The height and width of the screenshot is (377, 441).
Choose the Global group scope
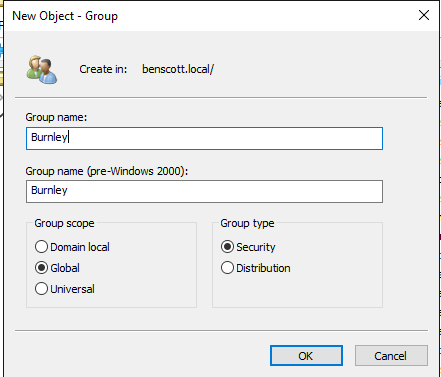tap(57, 268)
